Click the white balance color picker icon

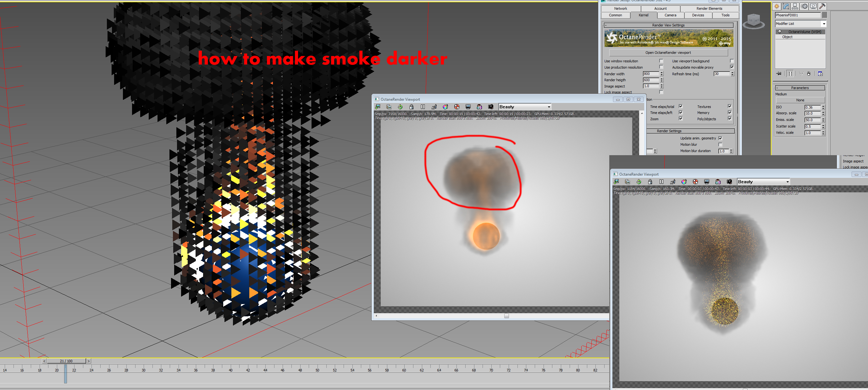click(x=445, y=107)
